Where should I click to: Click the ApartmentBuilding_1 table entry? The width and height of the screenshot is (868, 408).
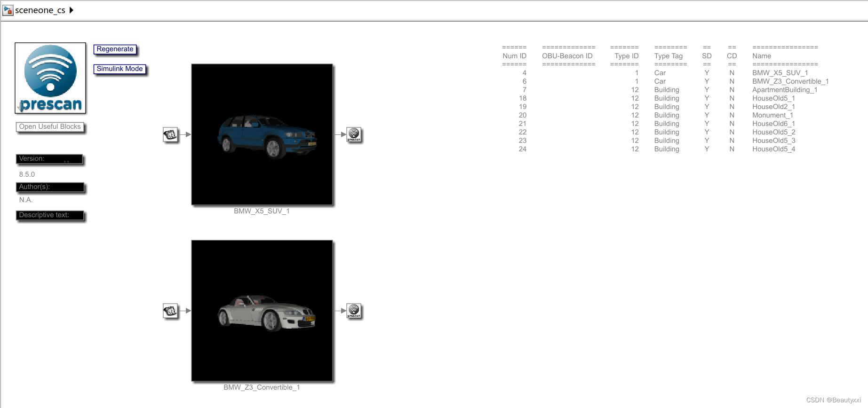click(785, 90)
